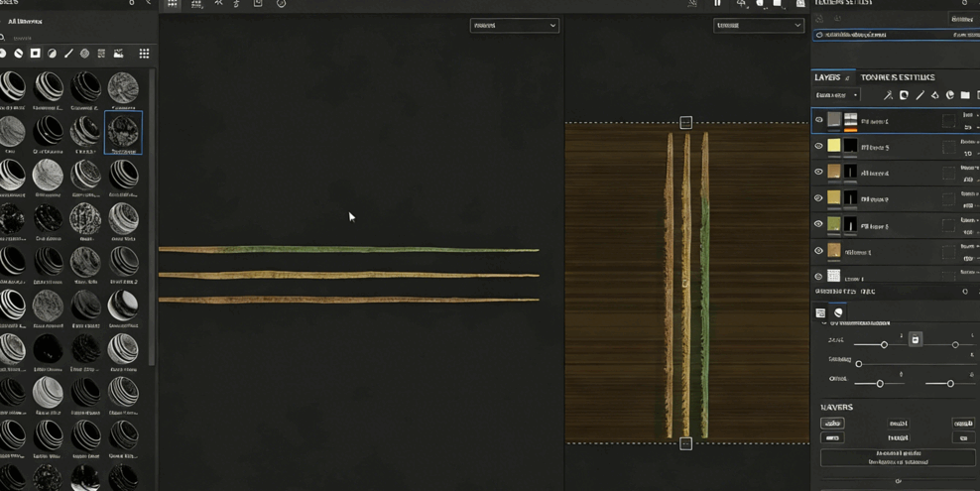980x491 pixels.
Task: Click the wide button at the properties panel bottom
Action: 898,457
